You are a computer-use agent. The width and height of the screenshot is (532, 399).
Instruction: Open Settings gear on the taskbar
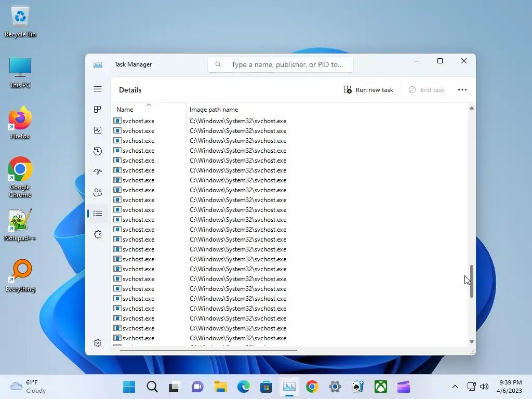(335, 387)
